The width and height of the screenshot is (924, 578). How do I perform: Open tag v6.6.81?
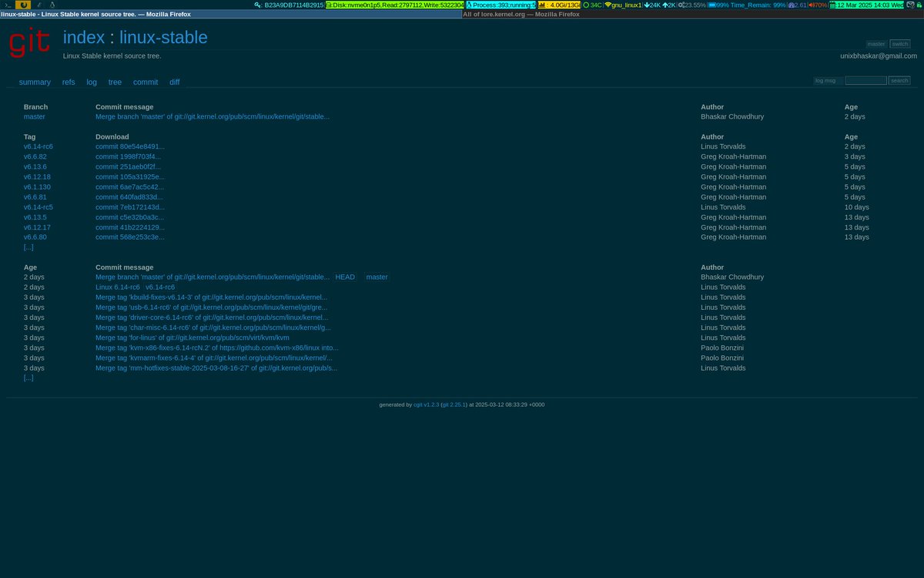[x=35, y=197]
